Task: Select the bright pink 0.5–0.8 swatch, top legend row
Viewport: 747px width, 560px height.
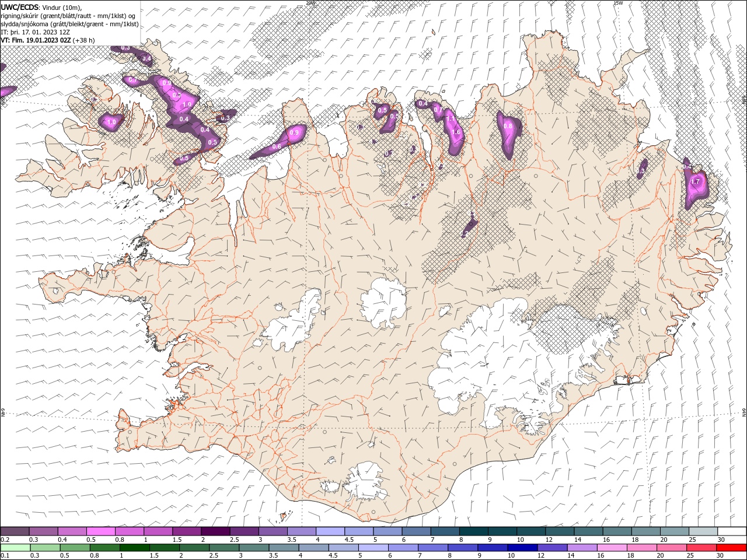Action: coord(100,531)
